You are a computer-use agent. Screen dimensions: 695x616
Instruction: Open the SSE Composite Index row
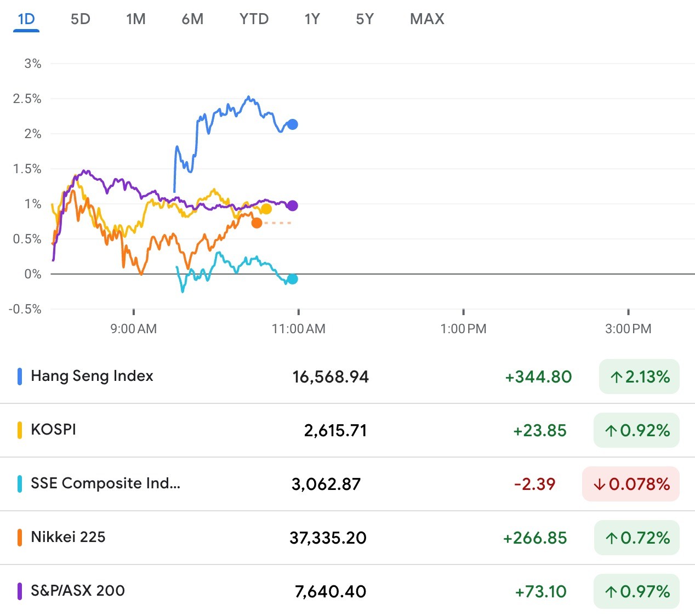coord(347,484)
